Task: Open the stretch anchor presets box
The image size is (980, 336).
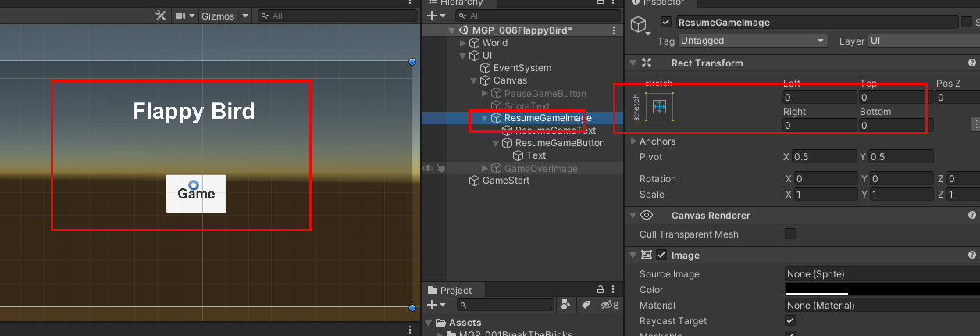Action: click(660, 107)
